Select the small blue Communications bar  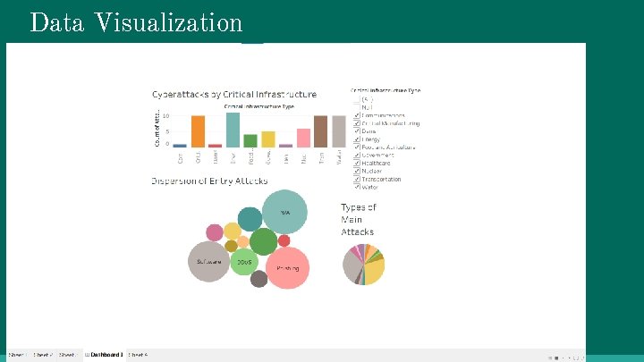point(180,146)
